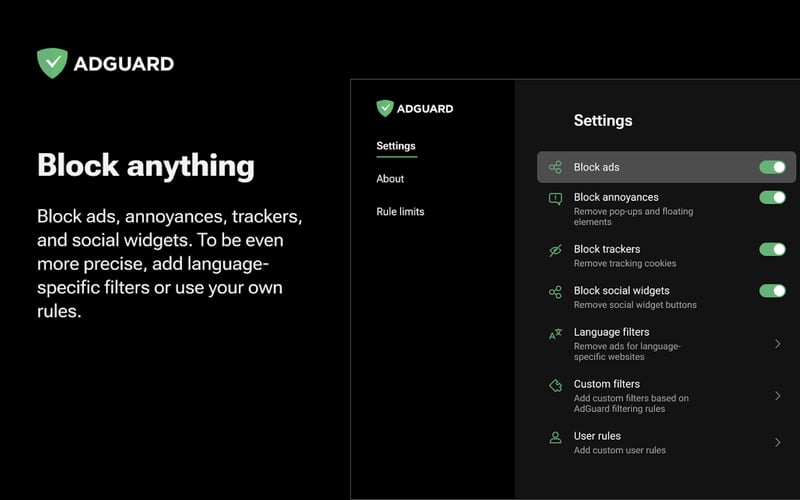Click 'Add custom user rules' description

coord(620,450)
